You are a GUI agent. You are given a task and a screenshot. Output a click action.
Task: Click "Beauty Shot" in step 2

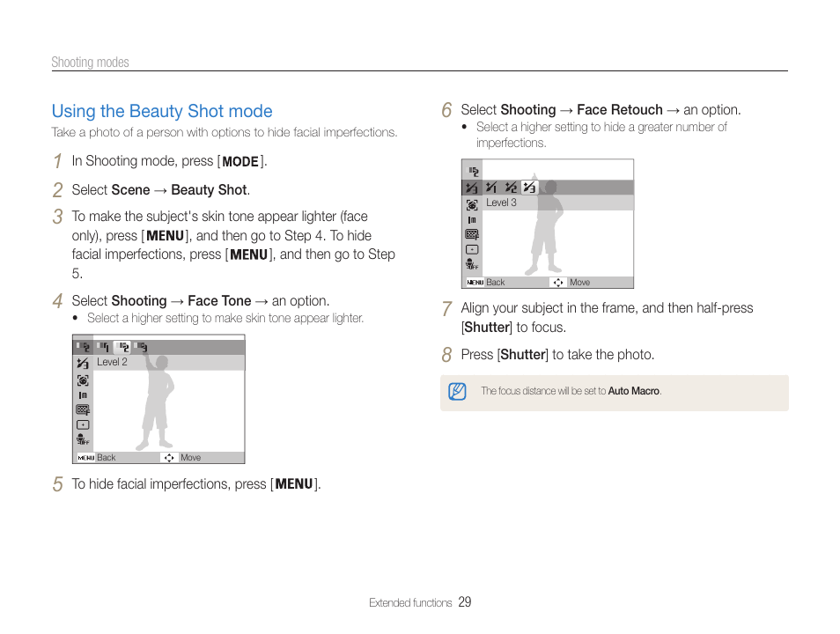point(209,189)
